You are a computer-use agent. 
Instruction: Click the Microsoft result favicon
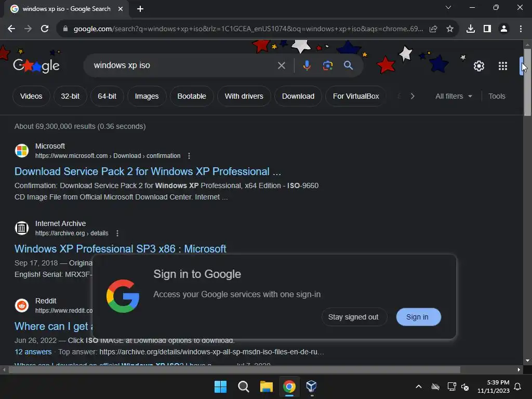[x=22, y=151]
